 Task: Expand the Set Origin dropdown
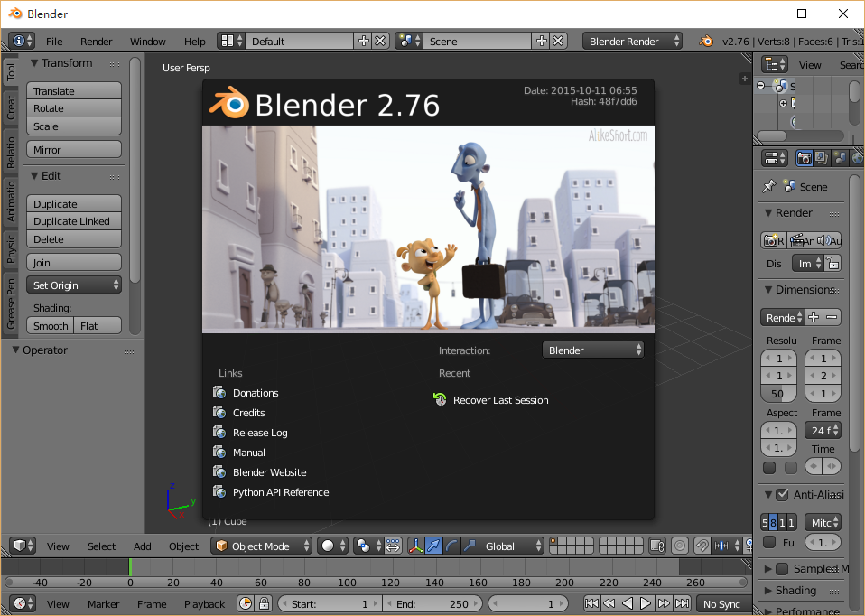tap(74, 285)
